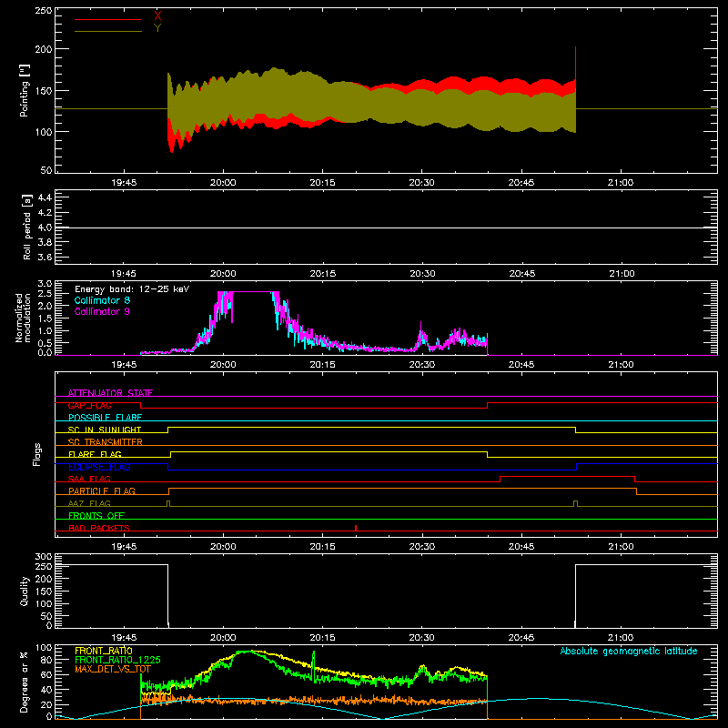
Task: Click the 2.5 value on modulation axis
Action: 45,293
